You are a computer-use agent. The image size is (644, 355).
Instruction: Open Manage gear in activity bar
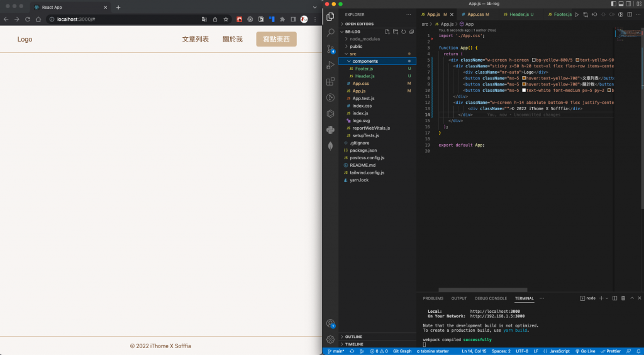[330, 339]
